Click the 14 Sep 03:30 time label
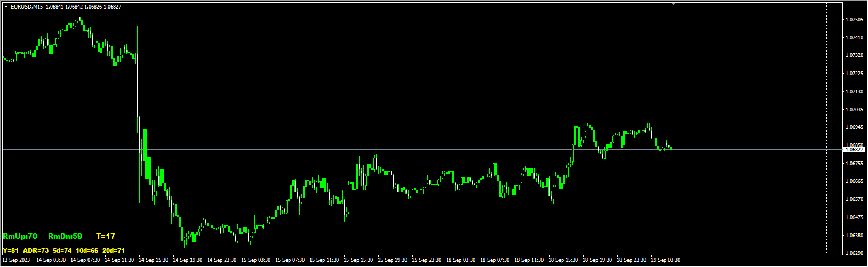868x267 pixels. pyautogui.click(x=52, y=261)
